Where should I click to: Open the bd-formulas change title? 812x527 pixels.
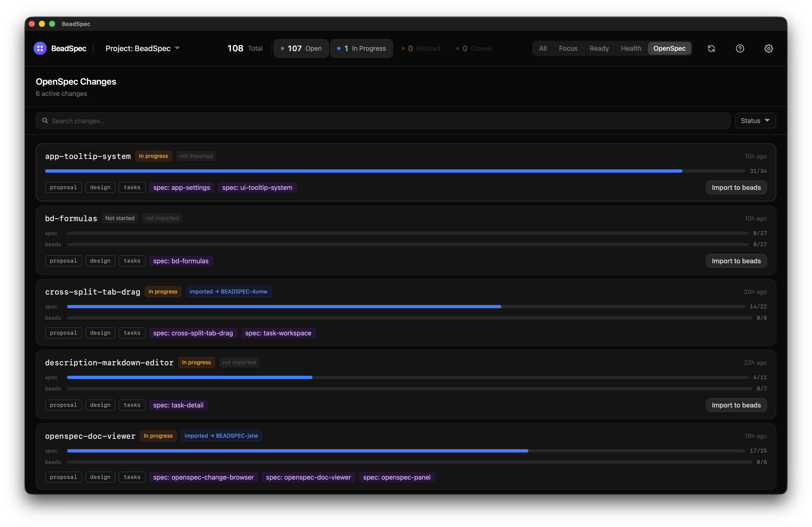(71, 218)
